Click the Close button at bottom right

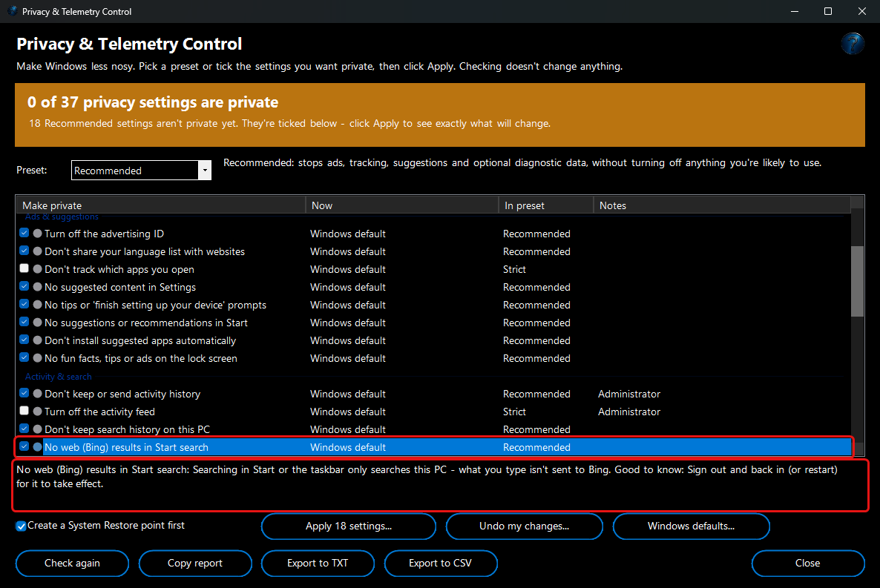807,564
